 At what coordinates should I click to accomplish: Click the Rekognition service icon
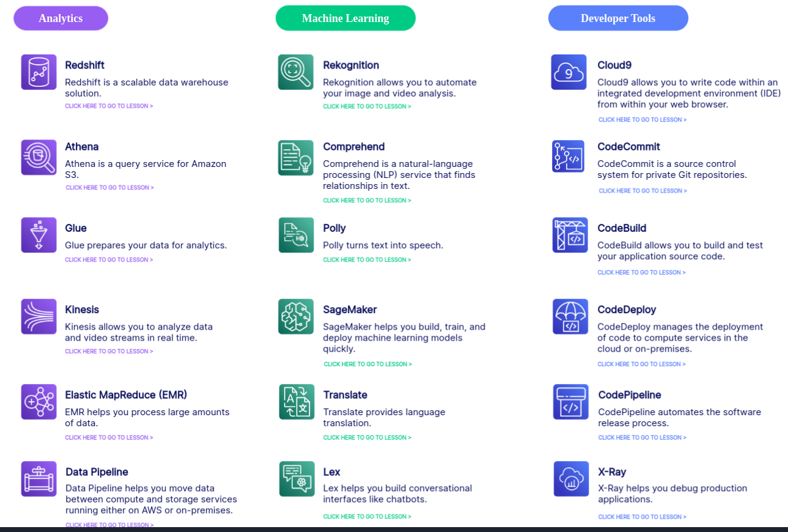click(296, 72)
